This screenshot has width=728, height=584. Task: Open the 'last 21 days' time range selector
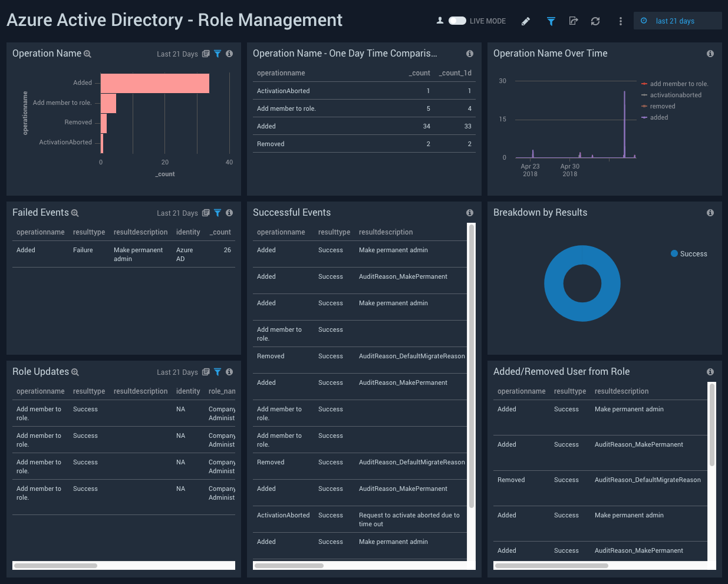(677, 20)
